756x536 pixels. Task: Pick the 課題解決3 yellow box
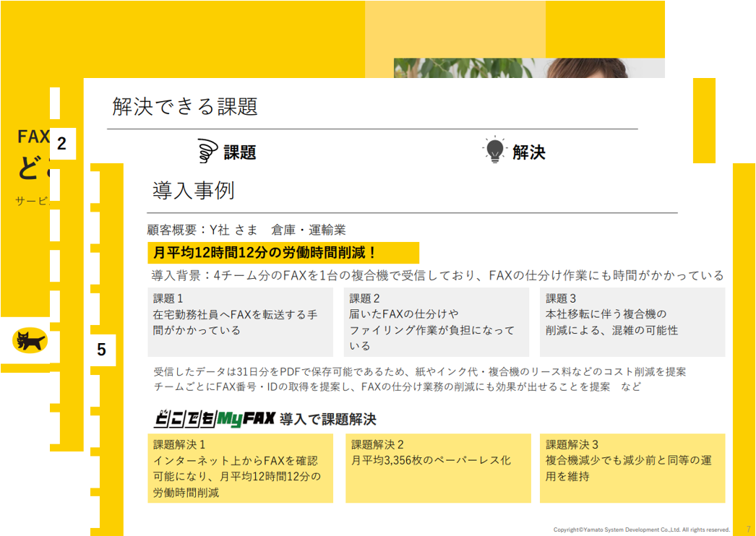pyautogui.click(x=632, y=468)
